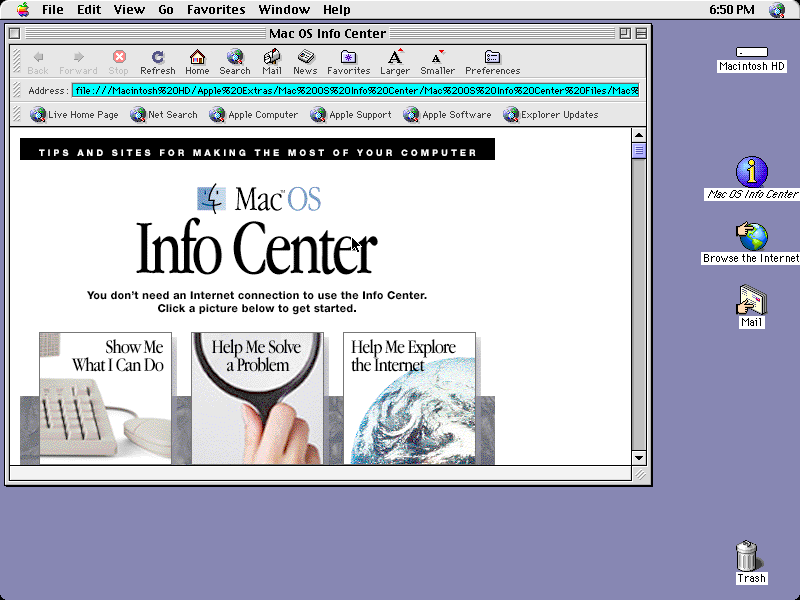
Task: Select the Mail desktop icon
Action: [752, 306]
